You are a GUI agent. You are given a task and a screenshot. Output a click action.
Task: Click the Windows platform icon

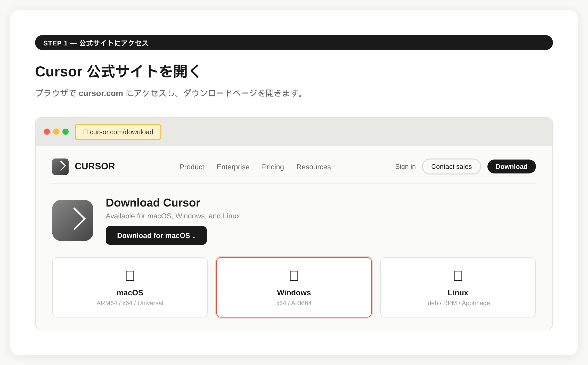pyautogui.click(x=294, y=276)
